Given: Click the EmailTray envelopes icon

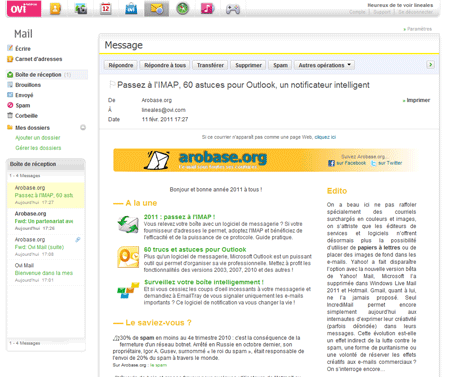Looking at the screenshot, I should (128, 290).
